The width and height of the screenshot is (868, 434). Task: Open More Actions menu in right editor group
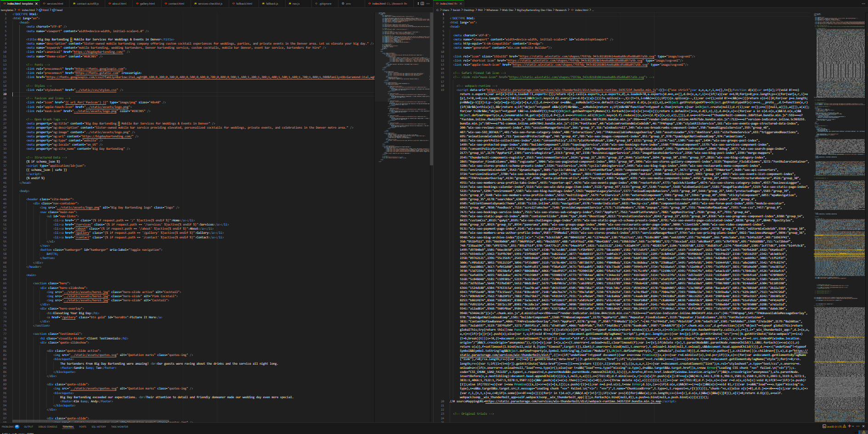tap(863, 4)
